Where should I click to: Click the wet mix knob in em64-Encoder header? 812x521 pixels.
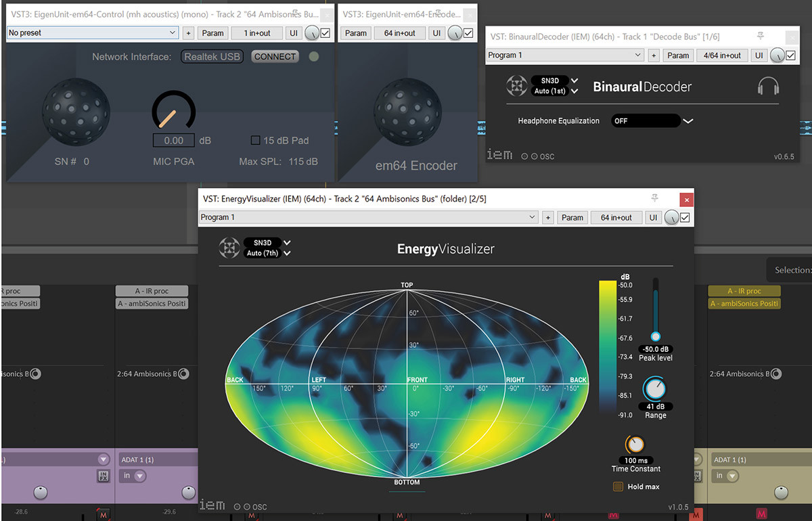point(455,33)
